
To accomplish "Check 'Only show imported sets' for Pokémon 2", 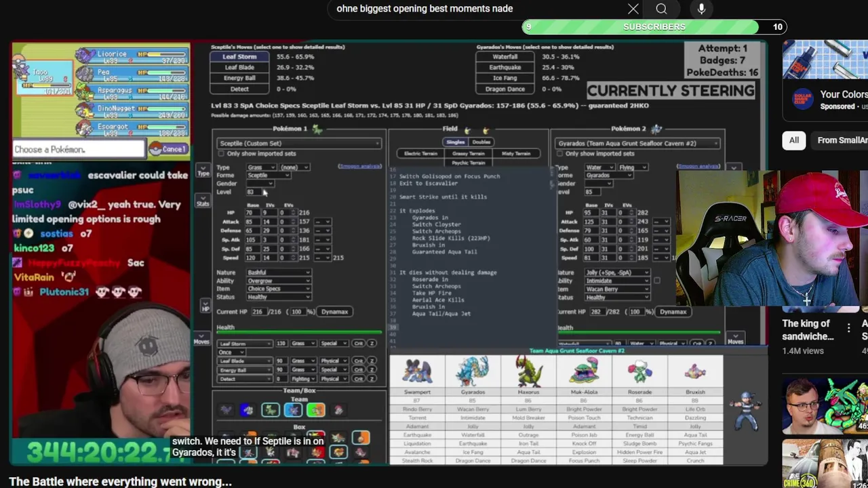I will [560, 154].
